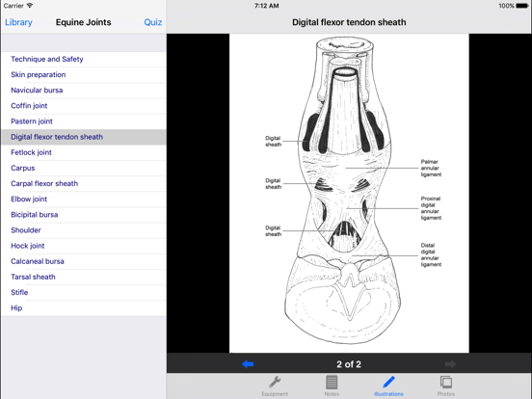Tap the 'Digital flexor tendon sheath' header title

(349, 22)
